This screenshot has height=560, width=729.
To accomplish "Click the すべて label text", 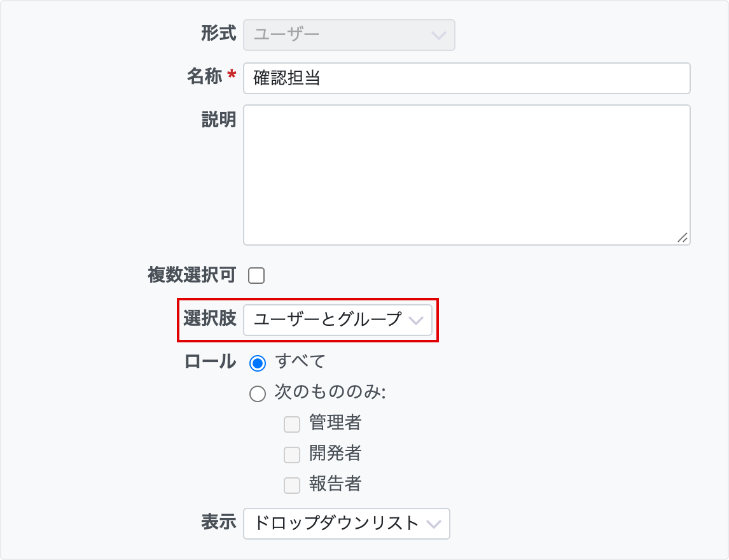I will (x=300, y=361).
